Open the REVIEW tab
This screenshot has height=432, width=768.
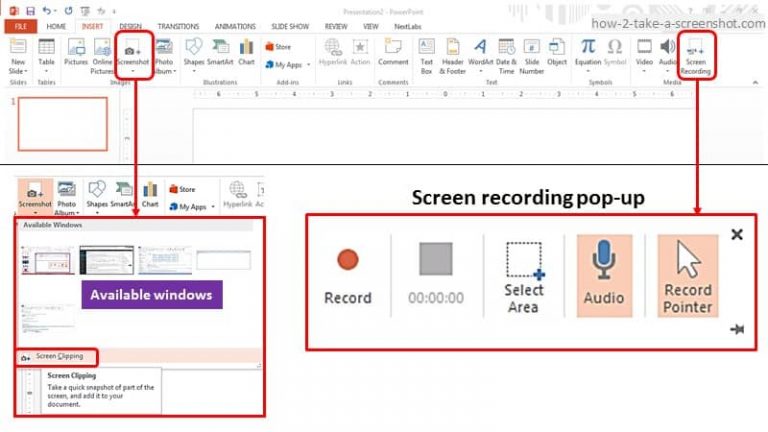(x=336, y=26)
